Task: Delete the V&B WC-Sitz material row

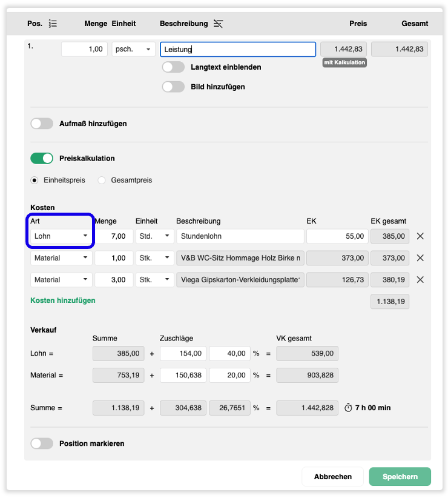Action: (420, 258)
